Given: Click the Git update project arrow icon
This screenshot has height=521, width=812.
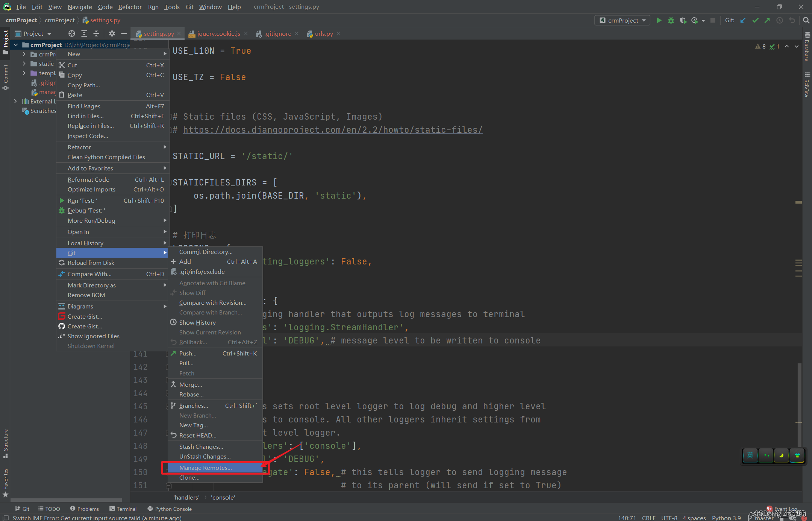Looking at the screenshot, I should pyautogui.click(x=743, y=20).
